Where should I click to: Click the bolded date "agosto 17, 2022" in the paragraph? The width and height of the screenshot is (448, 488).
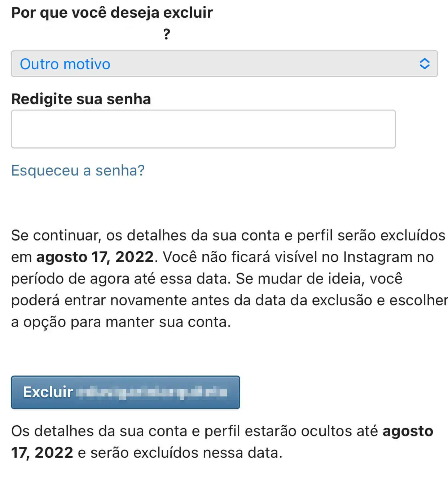tap(94, 257)
